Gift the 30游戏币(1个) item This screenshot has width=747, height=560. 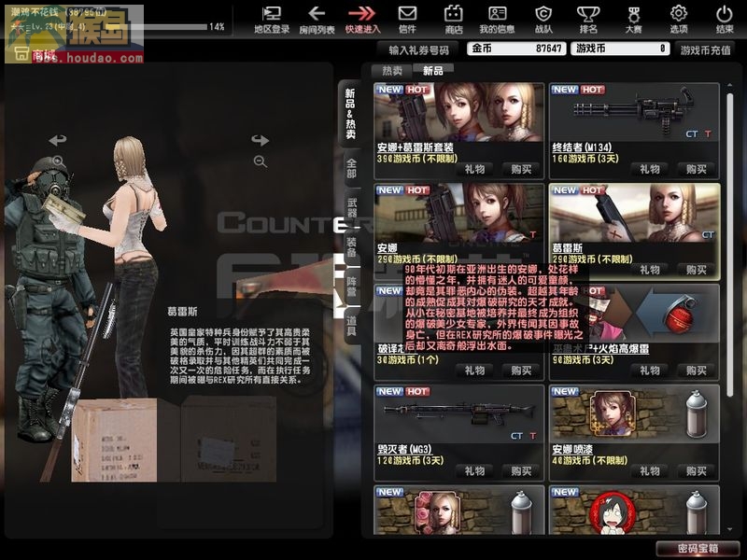(474, 371)
